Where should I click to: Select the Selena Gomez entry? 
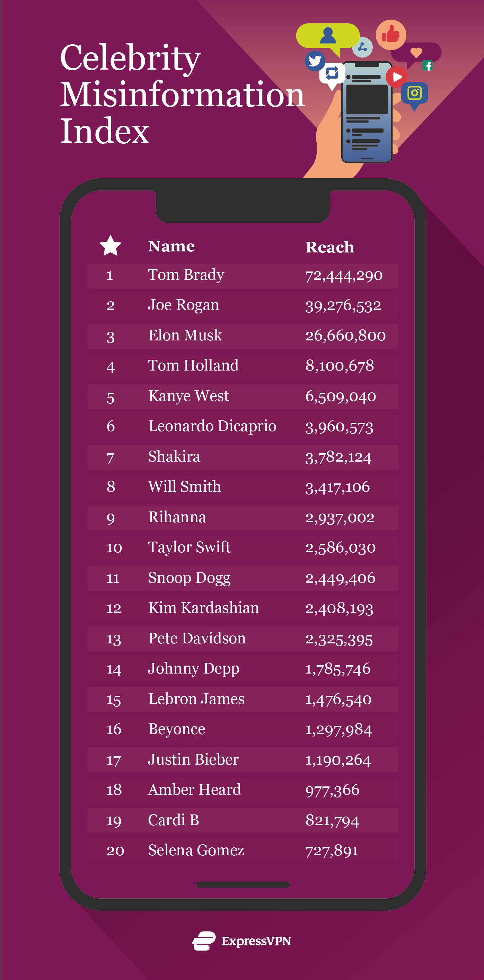[x=196, y=850]
